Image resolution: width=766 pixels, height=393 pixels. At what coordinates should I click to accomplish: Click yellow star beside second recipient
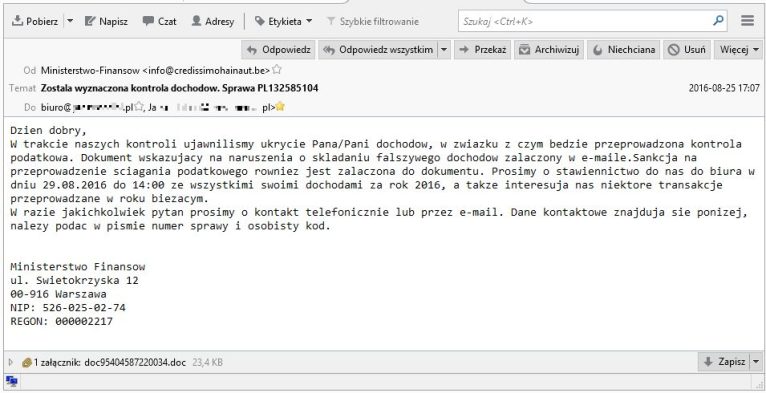[x=280, y=107]
